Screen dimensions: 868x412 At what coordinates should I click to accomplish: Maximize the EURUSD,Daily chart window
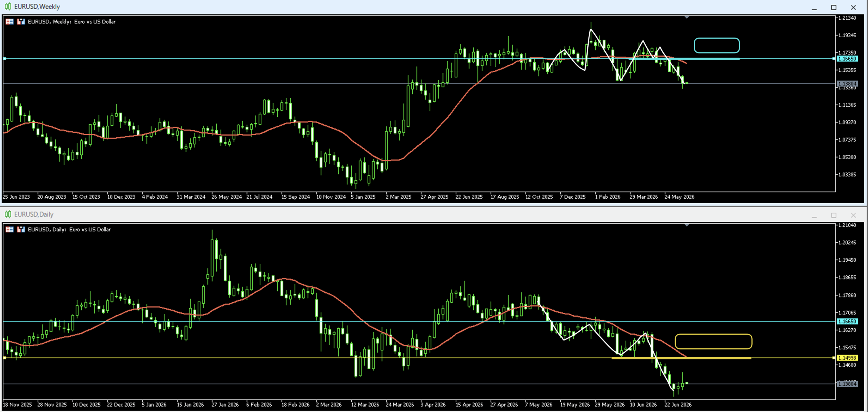click(x=834, y=215)
